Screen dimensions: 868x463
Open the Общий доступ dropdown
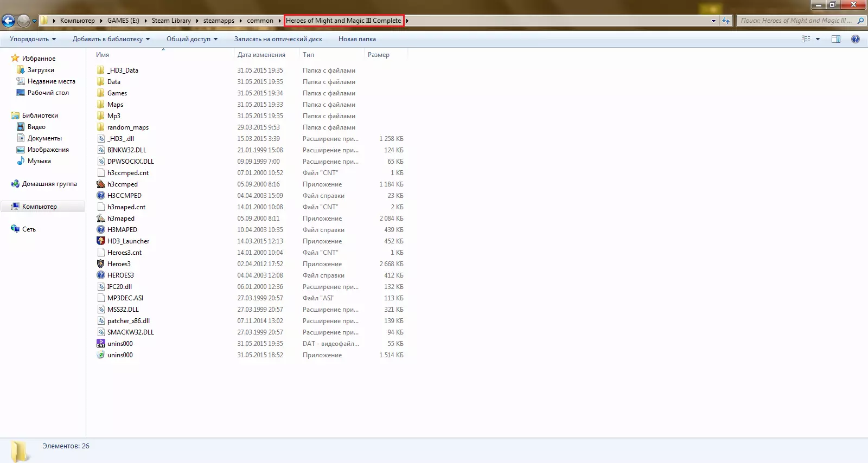192,39
